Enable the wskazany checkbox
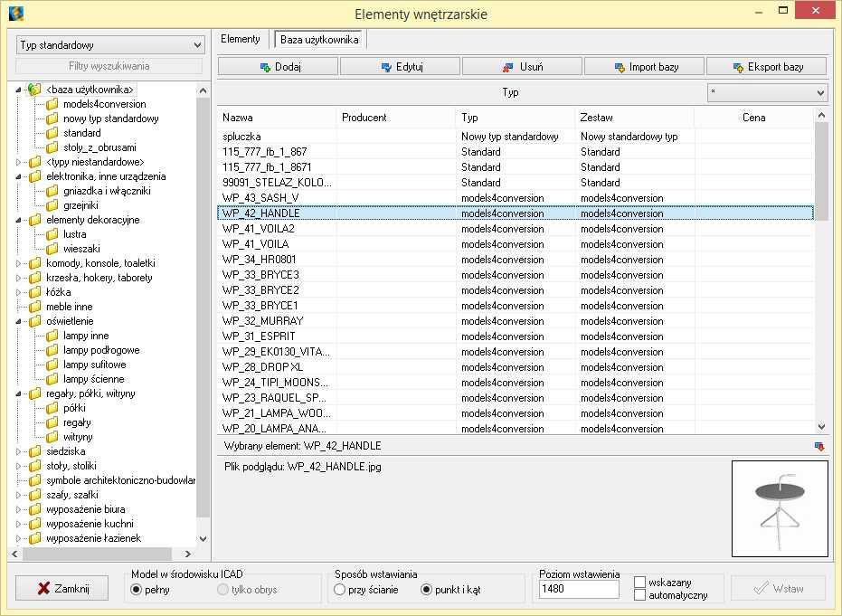This screenshot has height=616, width=842. pos(639,583)
